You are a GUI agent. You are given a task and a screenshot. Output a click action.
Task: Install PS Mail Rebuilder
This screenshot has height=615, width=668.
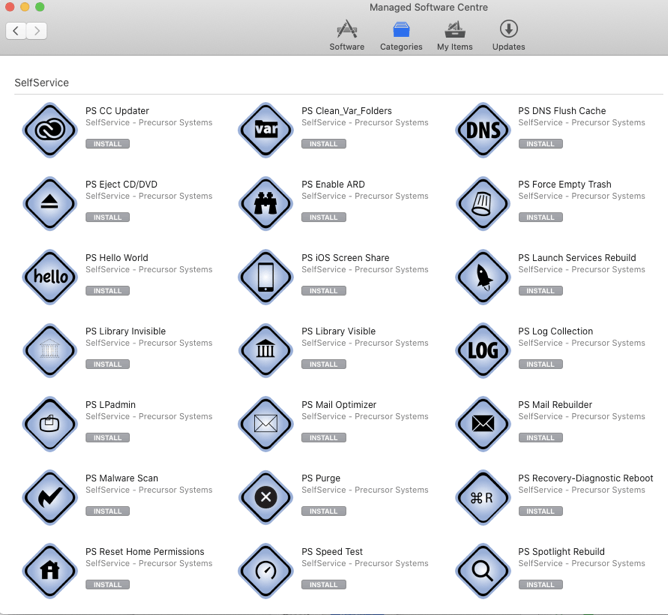pos(540,438)
